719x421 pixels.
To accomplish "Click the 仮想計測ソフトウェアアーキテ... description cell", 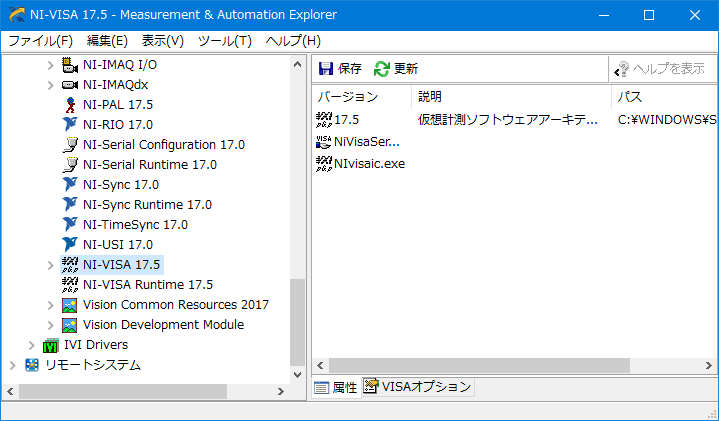I will (x=508, y=120).
